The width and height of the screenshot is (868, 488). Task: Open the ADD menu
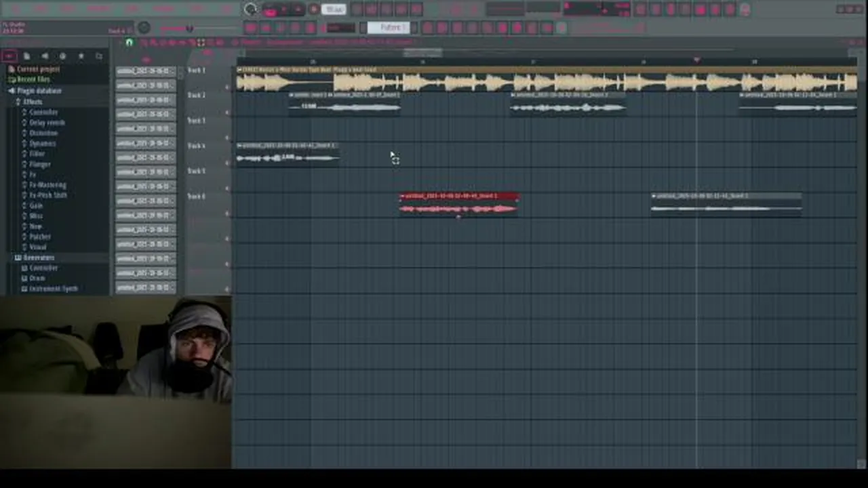pyautogui.click(x=68, y=9)
